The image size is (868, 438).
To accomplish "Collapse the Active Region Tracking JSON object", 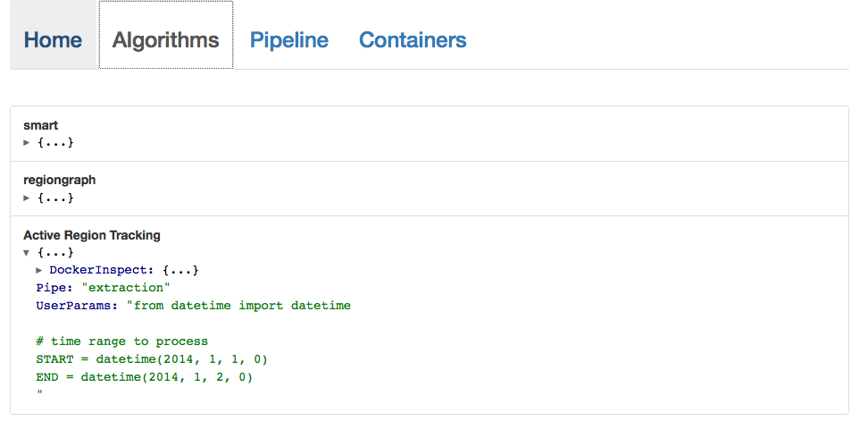I will coord(27,253).
